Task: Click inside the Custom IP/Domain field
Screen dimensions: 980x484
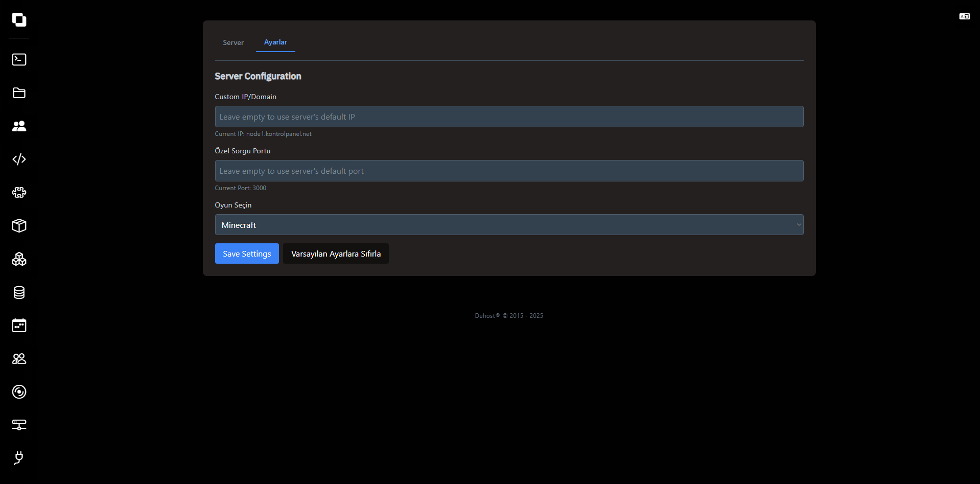Action: [509, 117]
